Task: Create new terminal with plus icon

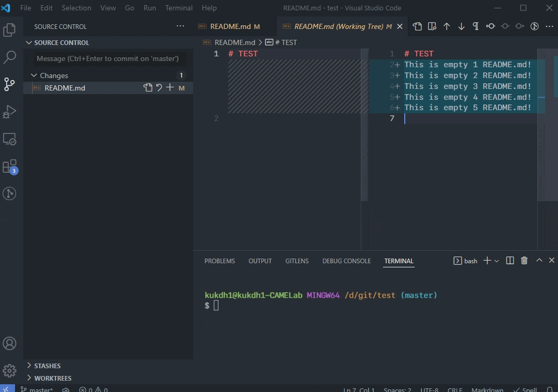Action: pyautogui.click(x=487, y=261)
